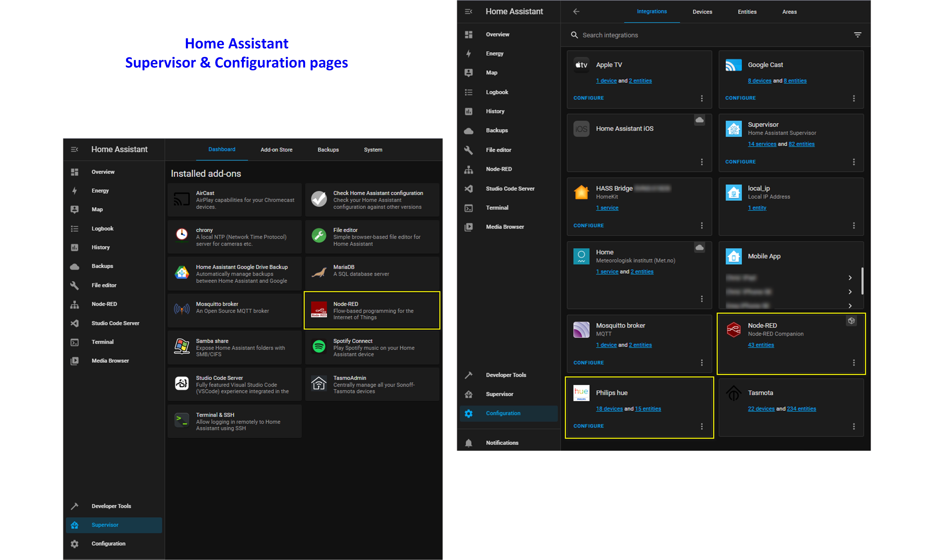
Task: Click the filter icon beside Search integrations
Action: click(858, 35)
